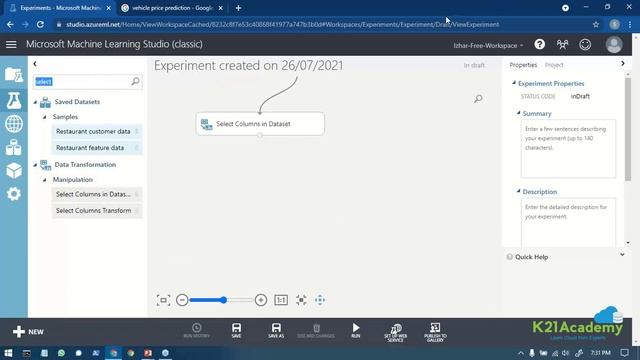Click the Summary text area
Viewport: 640px width, 360px height.
coord(568,149)
